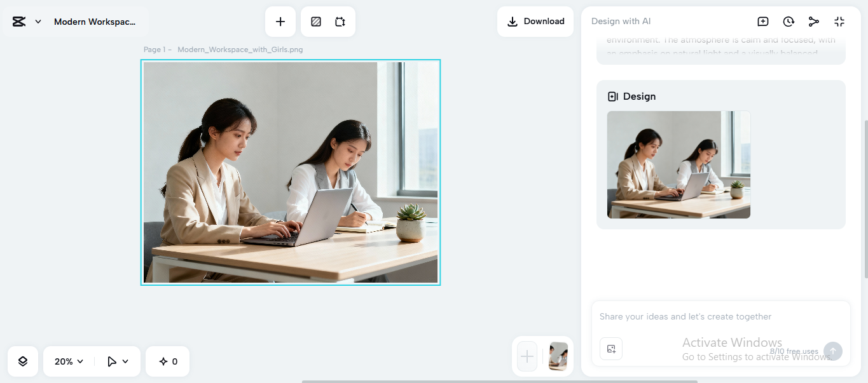The image size is (868, 383).
Task: Click the Modern Workspac... project title
Action: point(95,22)
